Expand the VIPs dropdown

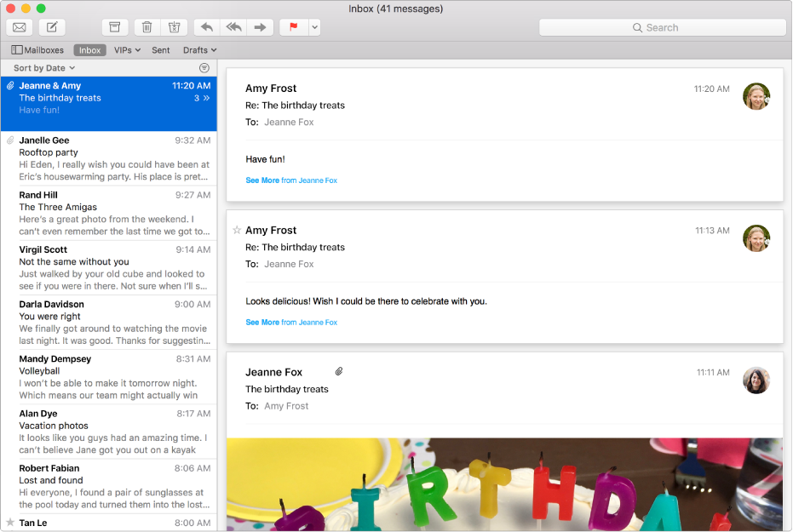[127, 50]
